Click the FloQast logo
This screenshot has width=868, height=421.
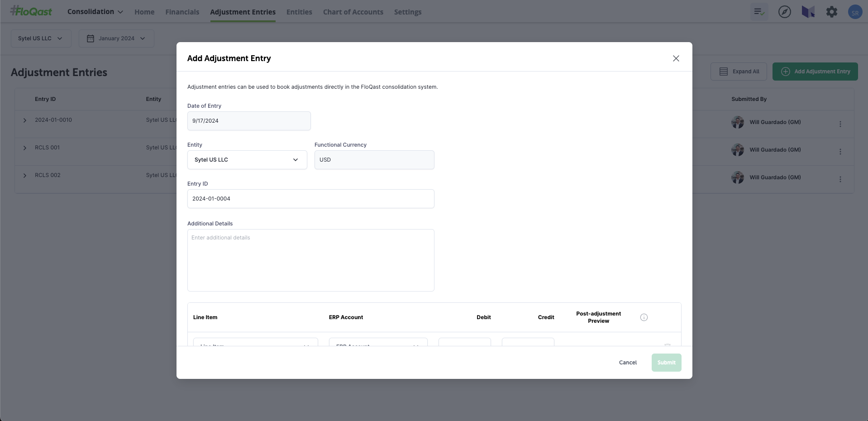[31, 11]
